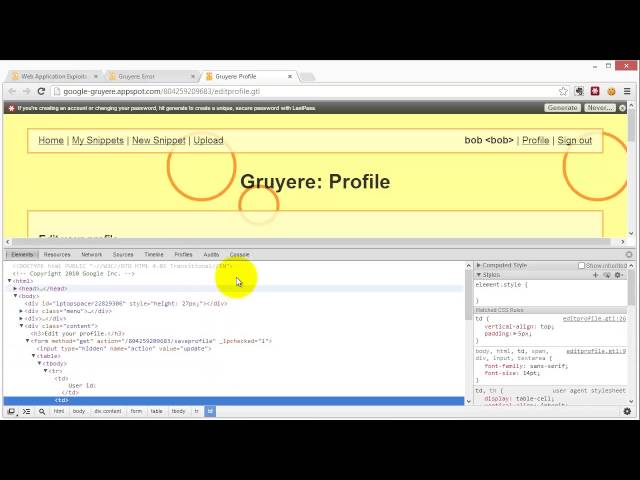
Task: Open the Timeline panel
Action: 154,254
